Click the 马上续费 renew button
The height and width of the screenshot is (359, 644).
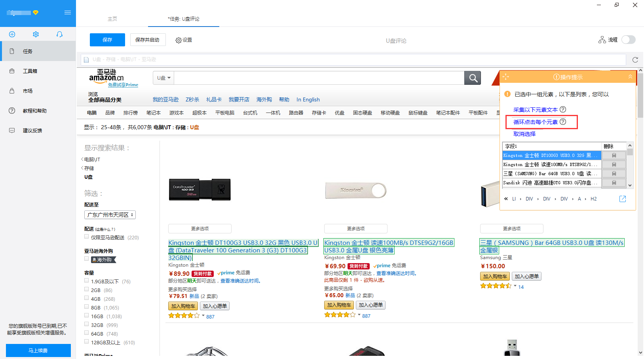pos(38,350)
